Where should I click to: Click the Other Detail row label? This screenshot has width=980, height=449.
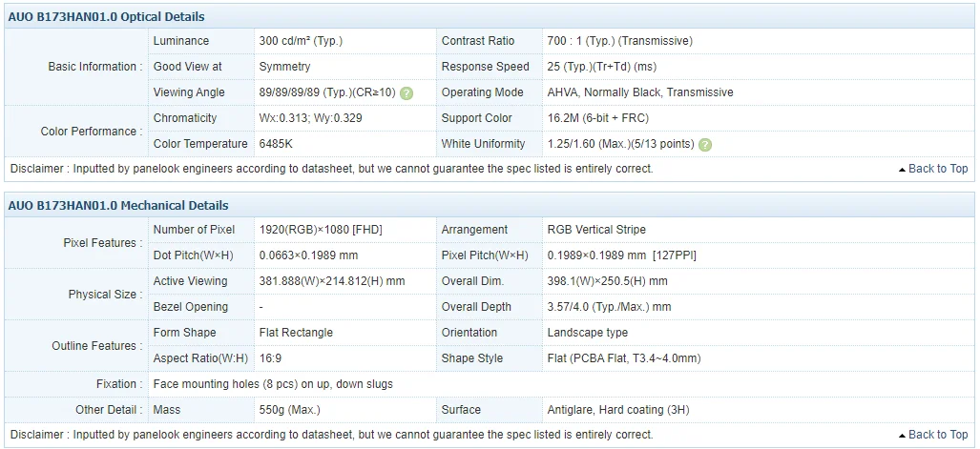[x=109, y=410]
